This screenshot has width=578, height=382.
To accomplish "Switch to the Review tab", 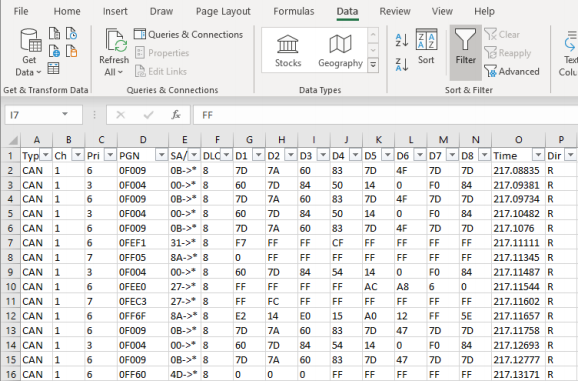I will point(395,11).
